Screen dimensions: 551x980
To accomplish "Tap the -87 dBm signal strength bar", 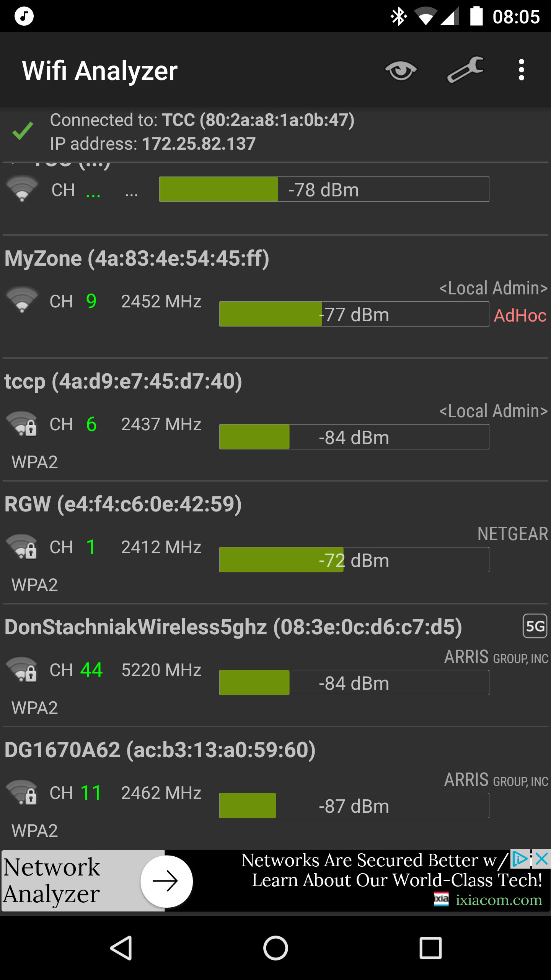I will pyautogui.click(x=354, y=805).
